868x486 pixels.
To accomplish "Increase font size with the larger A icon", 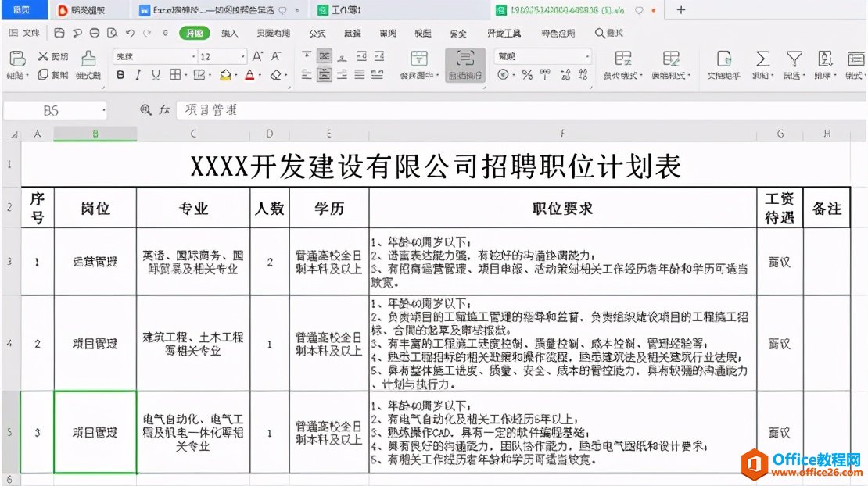I will [x=258, y=56].
